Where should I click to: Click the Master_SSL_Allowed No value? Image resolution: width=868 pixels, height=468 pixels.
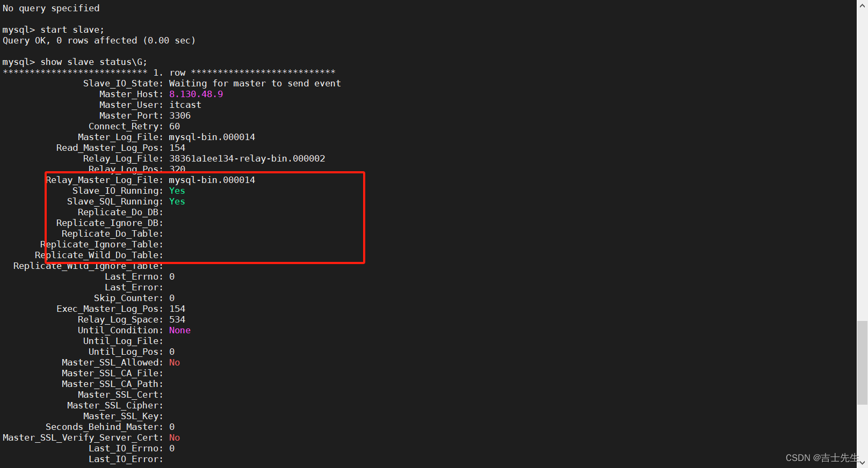pyautogui.click(x=175, y=363)
